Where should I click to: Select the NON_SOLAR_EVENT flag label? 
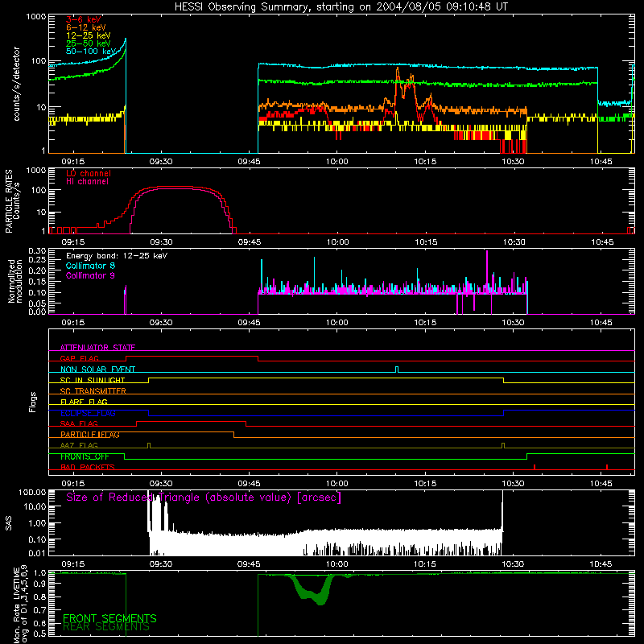click(x=97, y=369)
